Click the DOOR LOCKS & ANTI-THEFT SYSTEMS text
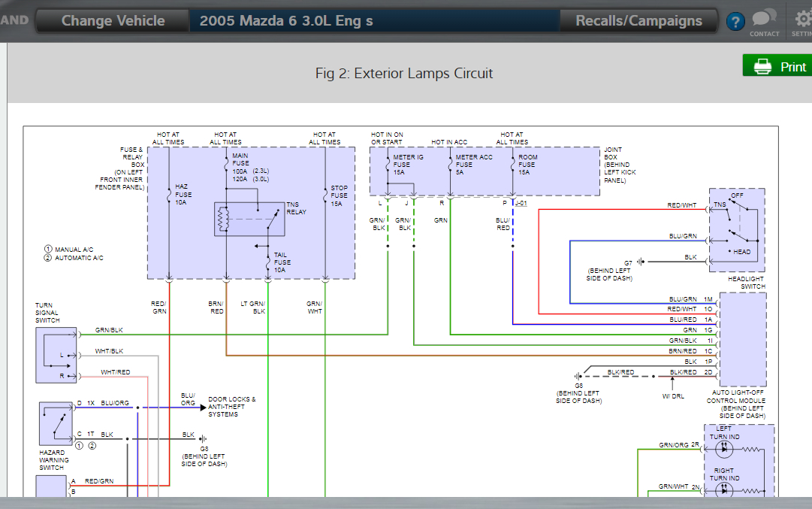This screenshot has height=509, width=812. point(232,407)
